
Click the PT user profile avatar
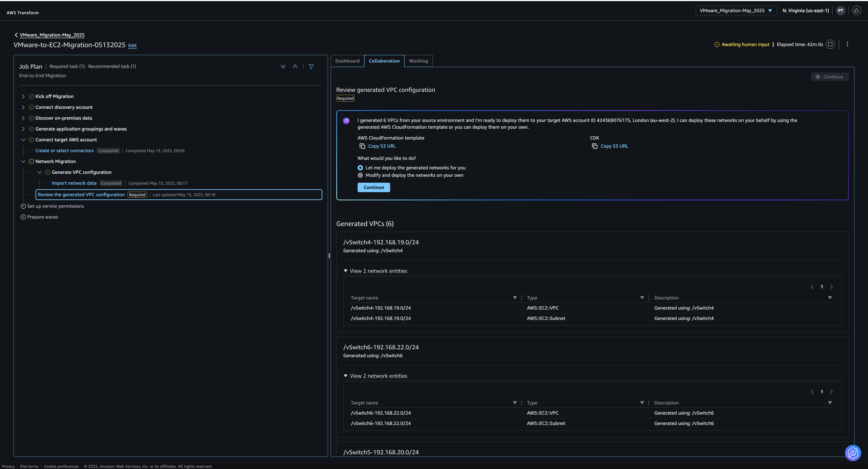pyautogui.click(x=840, y=10)
